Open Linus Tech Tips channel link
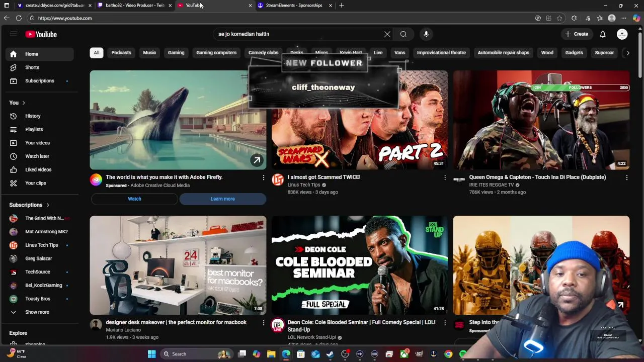644x362 pixels. pyautogui.click(x=304, y=185)
